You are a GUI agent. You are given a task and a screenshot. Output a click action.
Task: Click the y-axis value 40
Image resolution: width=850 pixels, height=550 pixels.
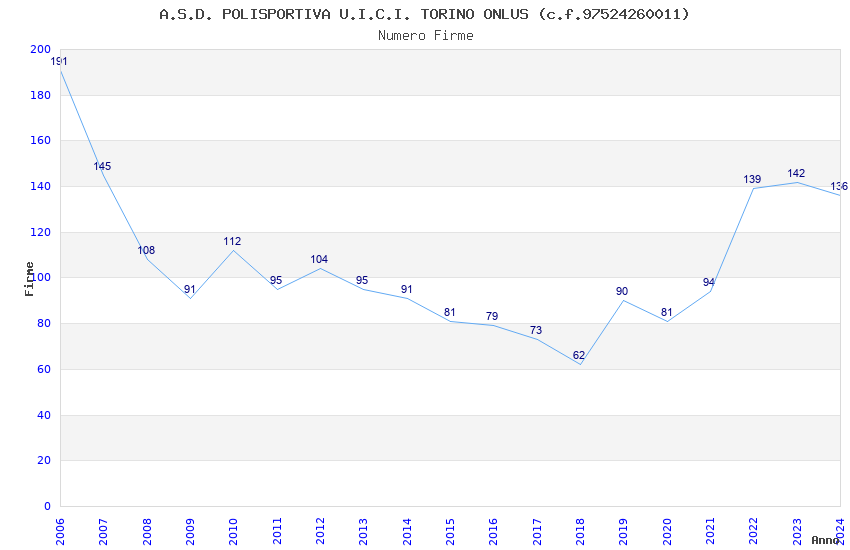pos(44,416)
